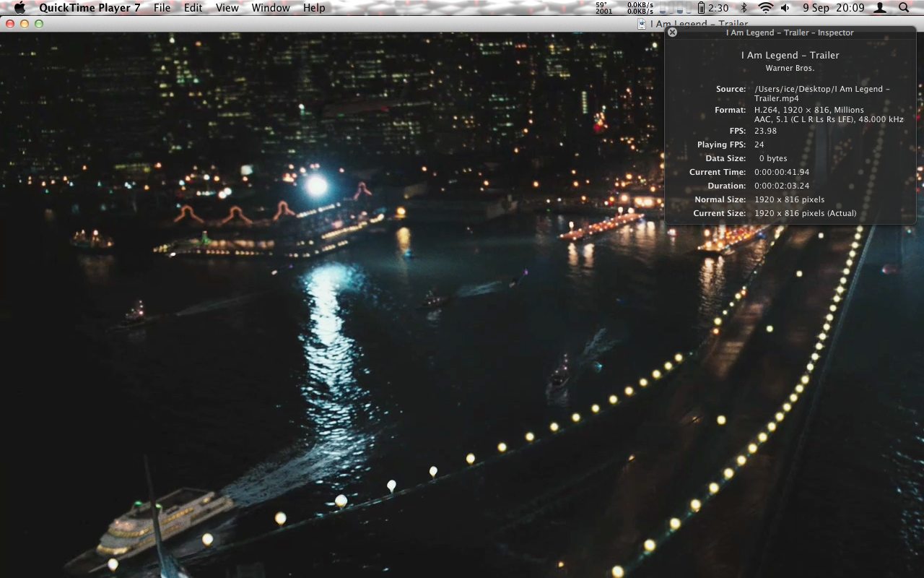Viewport: 924px width, 578px height.
Task: Click the 'Current Size:' label
Action: click(719, 213)
